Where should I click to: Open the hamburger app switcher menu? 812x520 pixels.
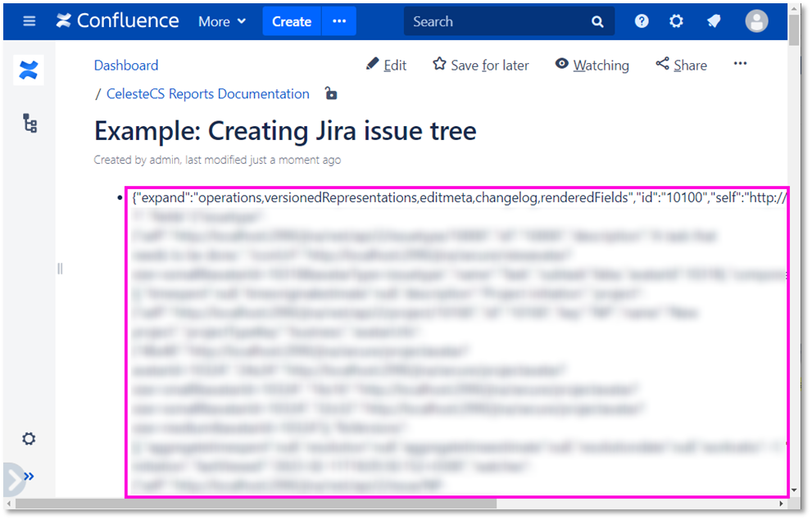(x=29, y=21)
